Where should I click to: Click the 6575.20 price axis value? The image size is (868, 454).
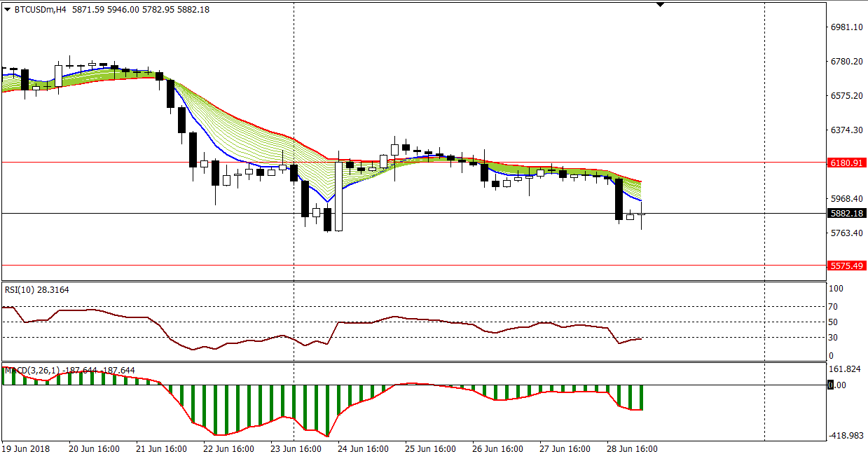(x=846, y=96)
